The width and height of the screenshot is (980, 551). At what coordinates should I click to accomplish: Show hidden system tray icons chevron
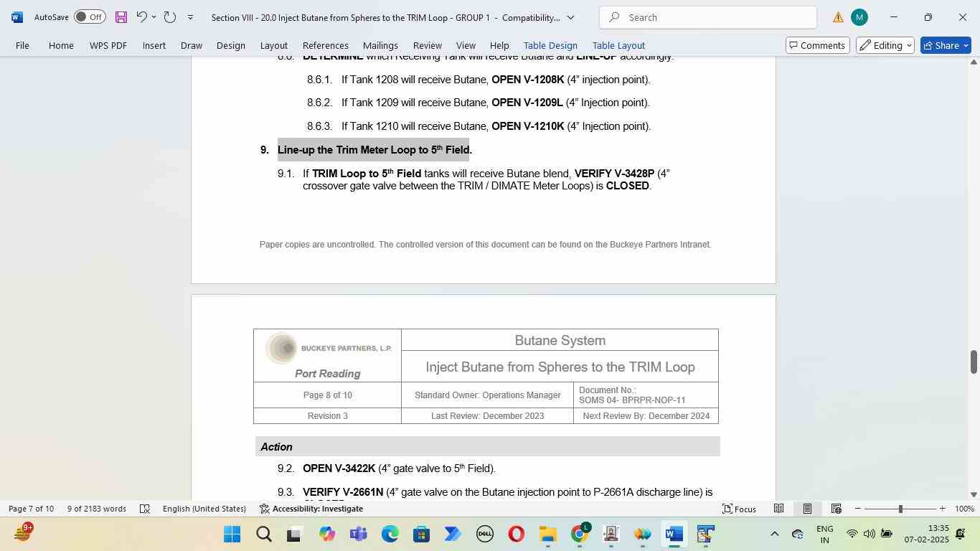774,534
